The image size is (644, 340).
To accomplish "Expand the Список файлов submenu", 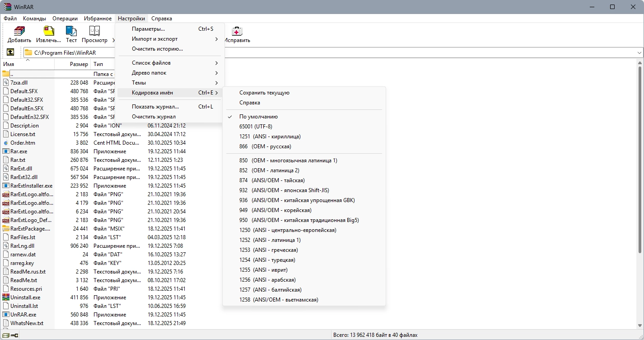I will [170, 63].
